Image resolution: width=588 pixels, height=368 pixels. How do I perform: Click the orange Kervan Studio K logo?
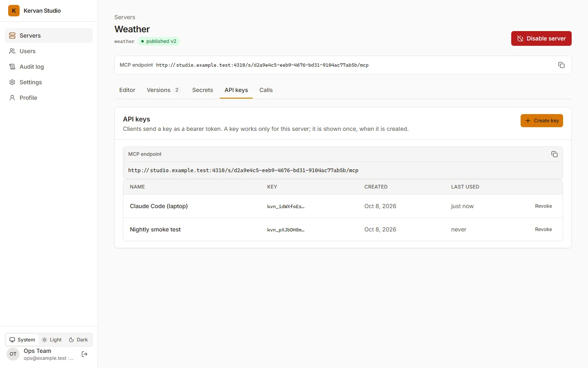14,11
